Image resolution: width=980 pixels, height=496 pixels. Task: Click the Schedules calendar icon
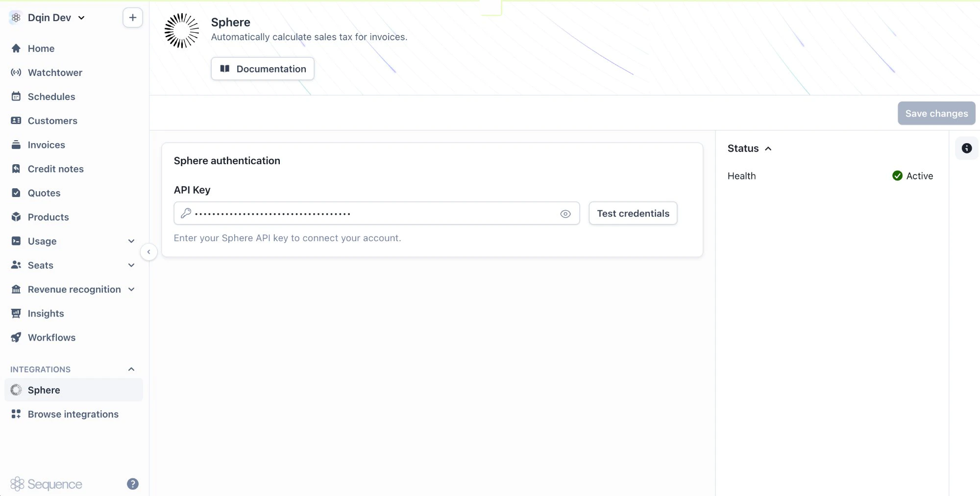click(x=16, y=96)
